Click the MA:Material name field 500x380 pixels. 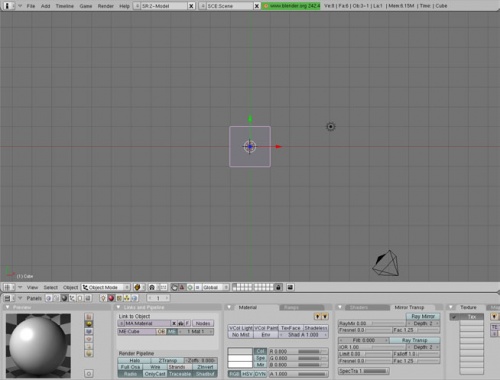147,323
